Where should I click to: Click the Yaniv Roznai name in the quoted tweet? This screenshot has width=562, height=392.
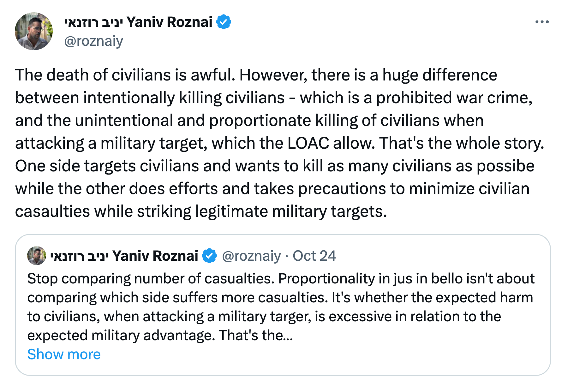click(x=155, y=256)
